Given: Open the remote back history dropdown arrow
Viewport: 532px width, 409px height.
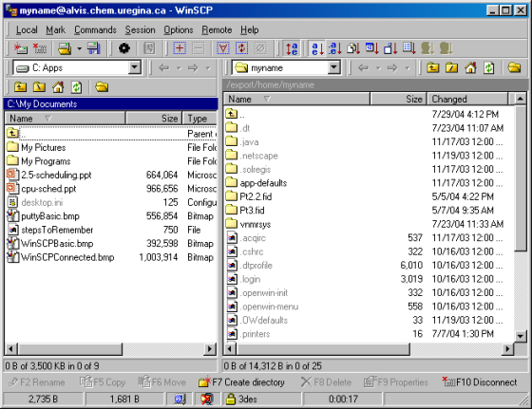Looking at the screenshot, I should 378,68.
